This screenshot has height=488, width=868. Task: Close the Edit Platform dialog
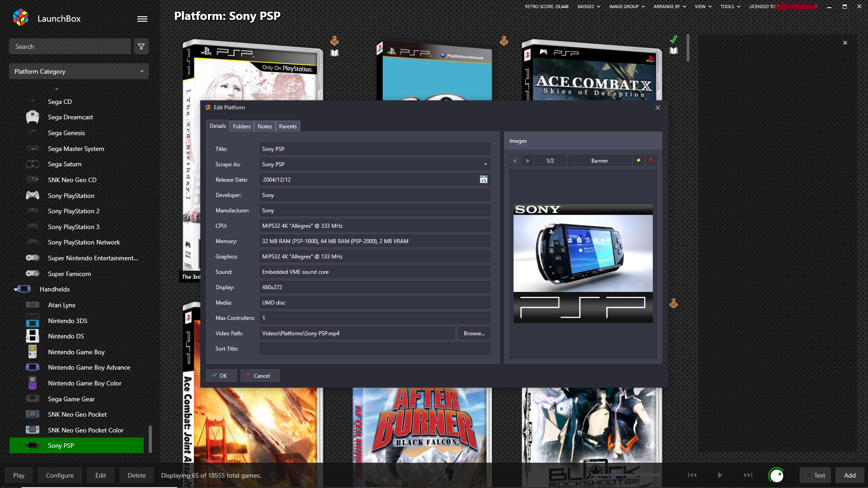coord(658,108)
